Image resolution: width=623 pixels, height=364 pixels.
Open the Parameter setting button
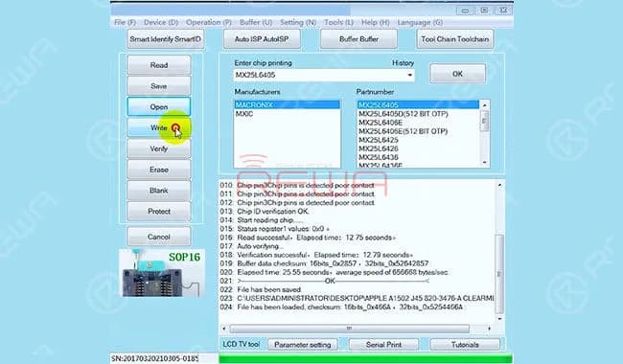point(303,345)
